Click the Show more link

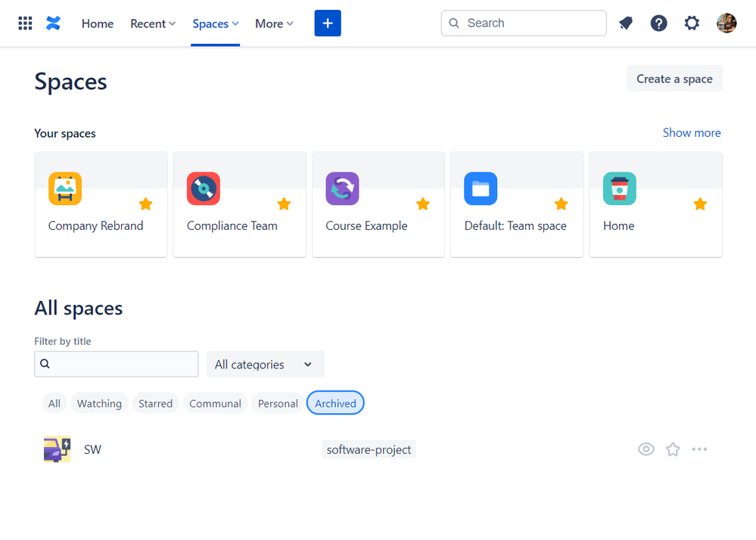[x=692, y=133]
